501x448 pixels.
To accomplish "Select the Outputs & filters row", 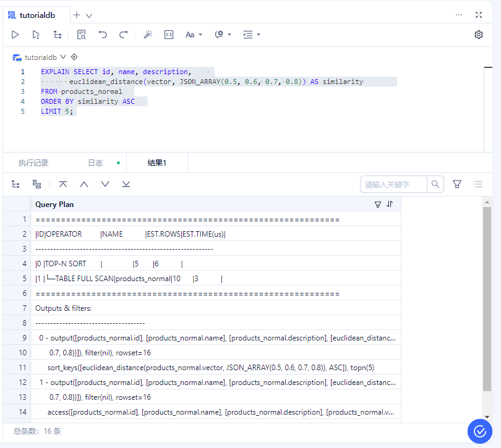I will point(215,308).
